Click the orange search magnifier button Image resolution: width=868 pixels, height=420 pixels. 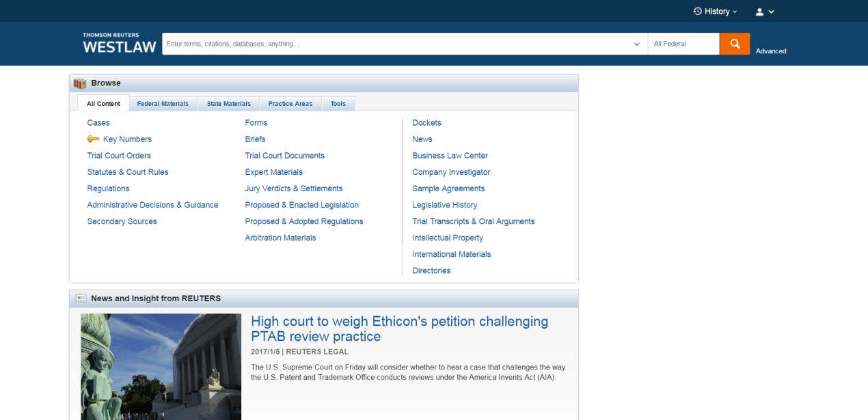coord(735,44)
